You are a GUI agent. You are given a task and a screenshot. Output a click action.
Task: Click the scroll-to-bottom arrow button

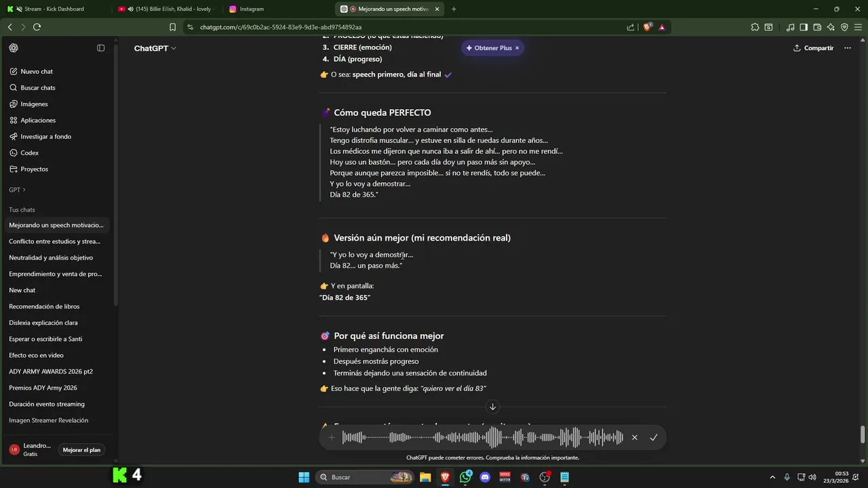pyautogui.click(x=493, y=407)
